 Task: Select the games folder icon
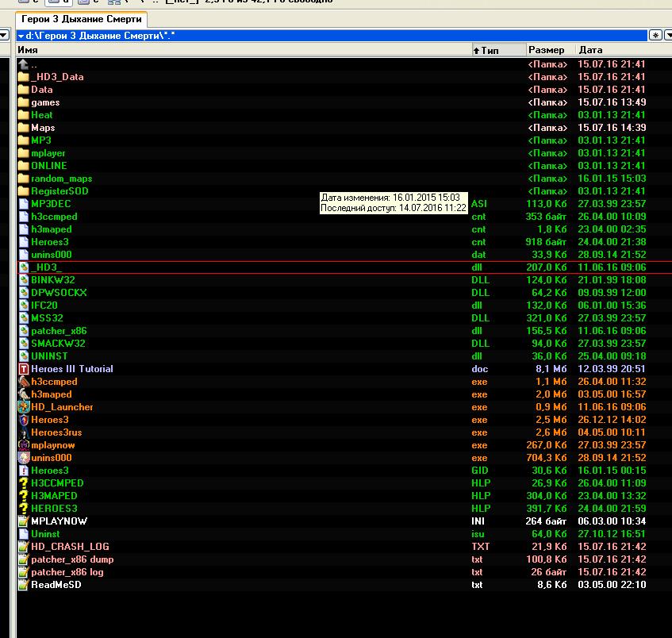click(x=24, y=102)
